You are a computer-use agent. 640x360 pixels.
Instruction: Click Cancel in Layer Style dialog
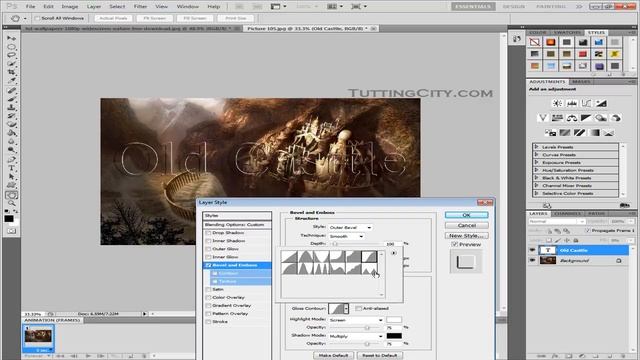pyautogui.click(x=466, y=225)
